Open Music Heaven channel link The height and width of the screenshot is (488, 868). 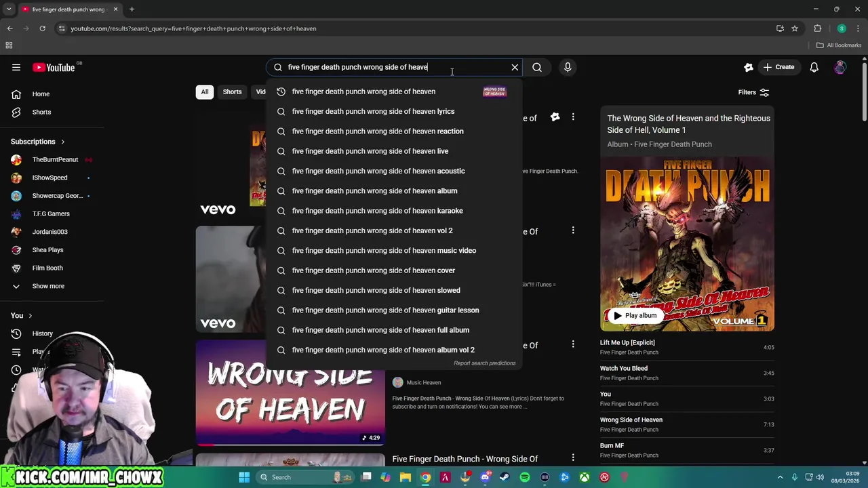pos(423,382)
